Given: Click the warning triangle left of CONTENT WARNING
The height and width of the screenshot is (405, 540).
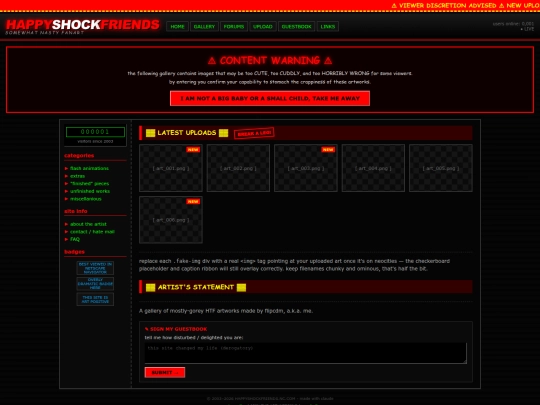Looking at the screenshot, I should click(212, 61).
